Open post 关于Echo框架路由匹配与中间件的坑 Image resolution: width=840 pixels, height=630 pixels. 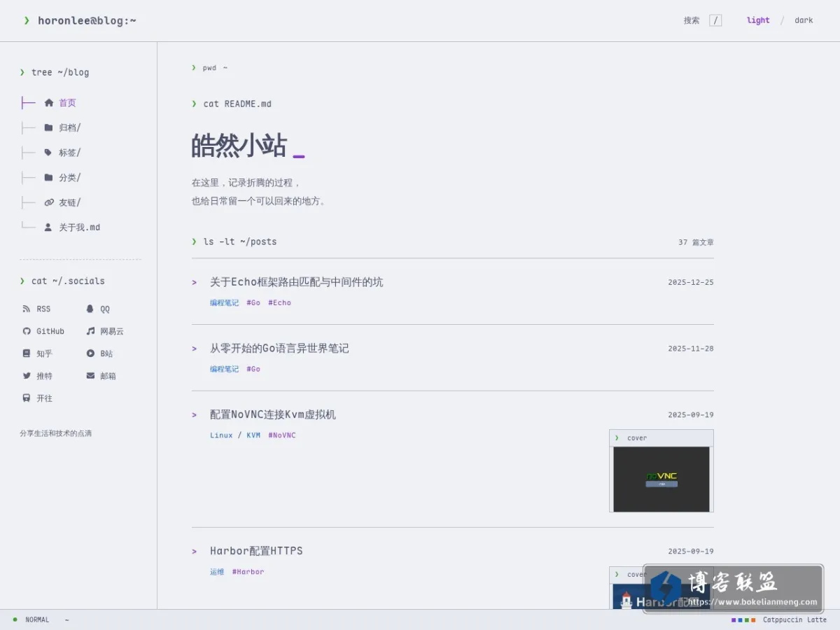click(x=297, y=282)
